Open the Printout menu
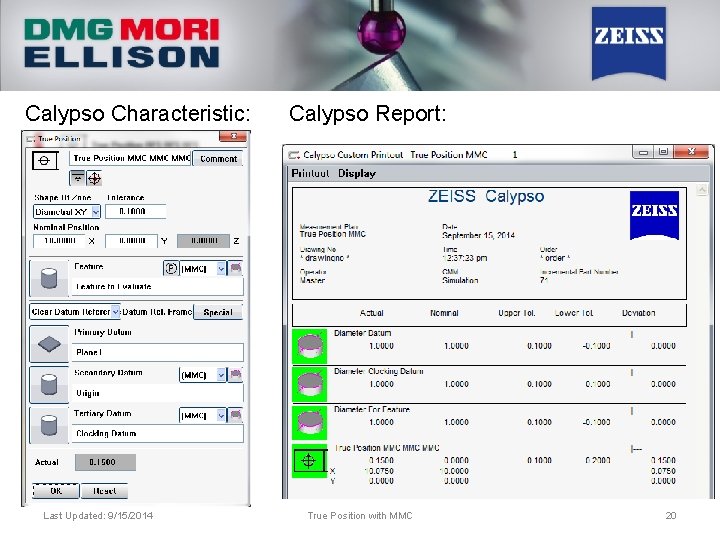This screenshot has width=720, height=540. pyautogui.click(x=310, y=174)
